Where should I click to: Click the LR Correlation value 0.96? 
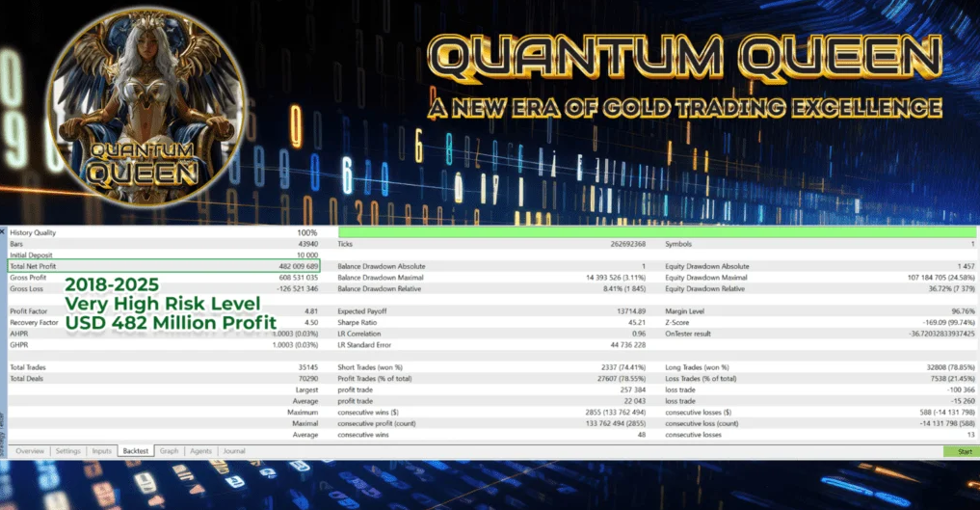(x=639, y=334)
